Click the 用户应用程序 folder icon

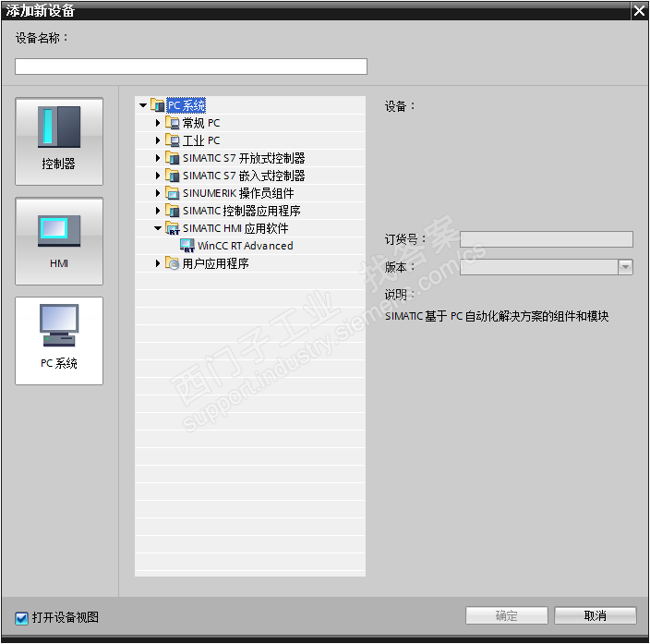172,263
